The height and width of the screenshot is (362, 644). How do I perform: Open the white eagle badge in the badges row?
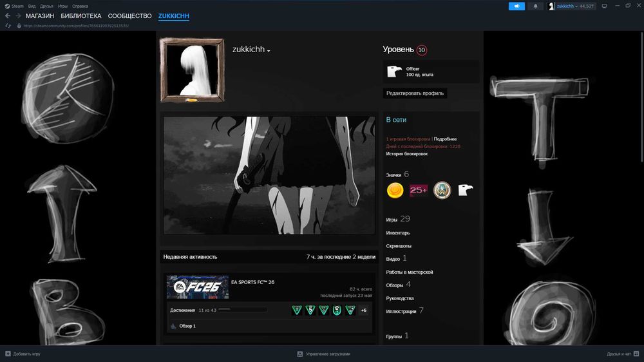click(x=466, y=190)
